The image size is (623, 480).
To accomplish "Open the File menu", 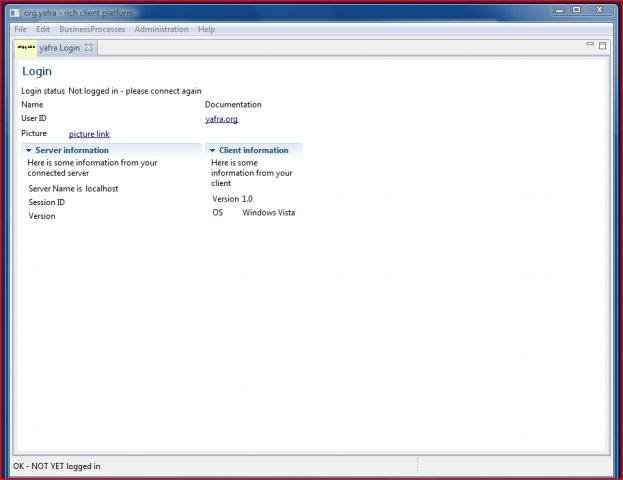I will pyautogui.click(x=20, y=29).
